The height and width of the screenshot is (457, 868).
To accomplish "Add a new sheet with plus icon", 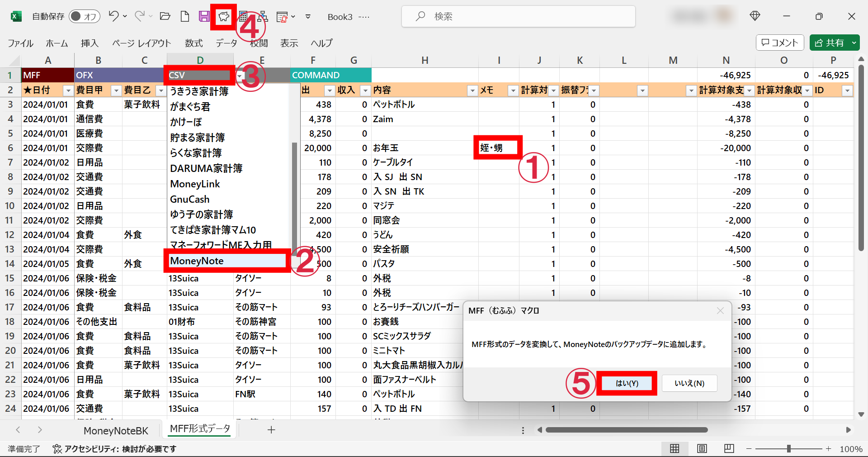I will point(271,430).
